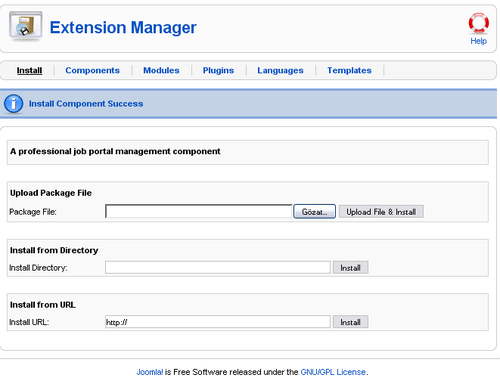Select the 'Install Component Success' message text
Screen dimensions: 500x381
[86, 104]
